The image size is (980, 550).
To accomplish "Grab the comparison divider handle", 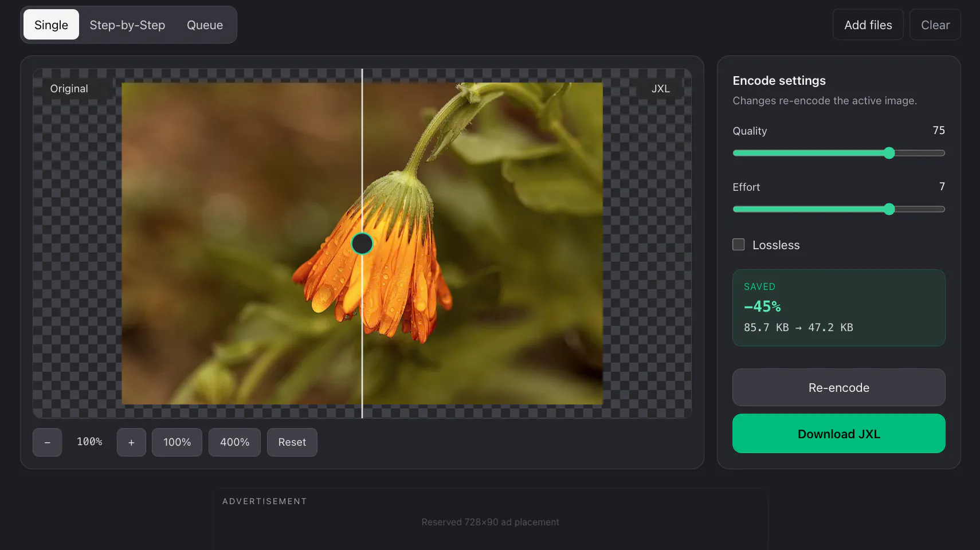I will point(362,243).
